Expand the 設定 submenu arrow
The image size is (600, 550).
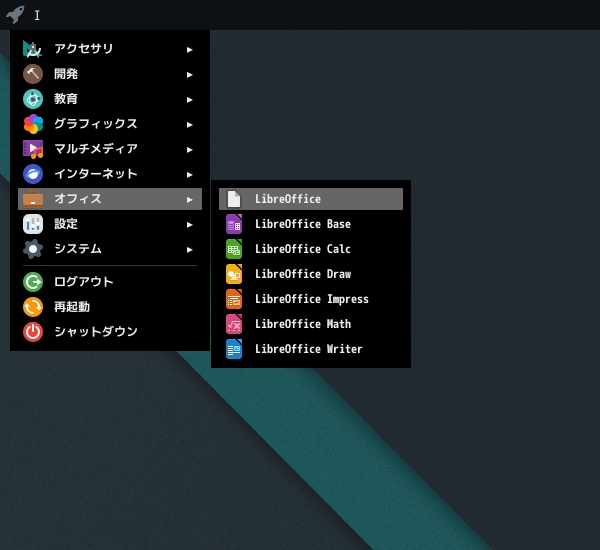coord(189,225)
